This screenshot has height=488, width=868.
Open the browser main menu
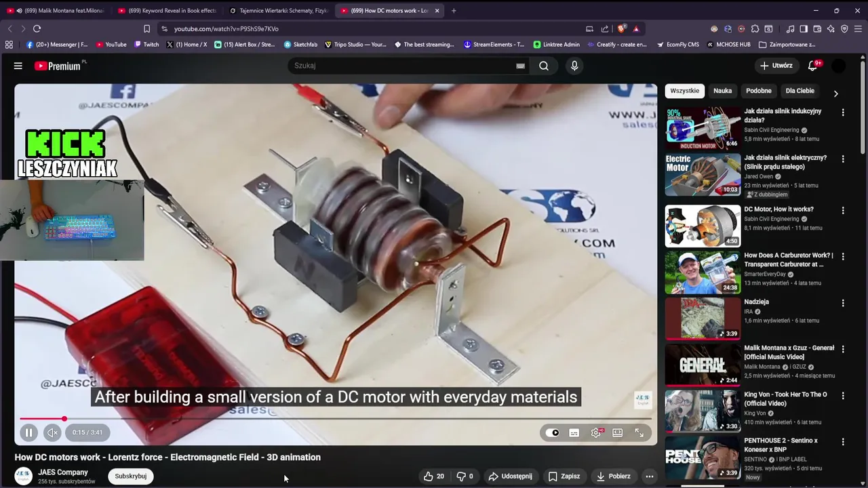point(858,28)
